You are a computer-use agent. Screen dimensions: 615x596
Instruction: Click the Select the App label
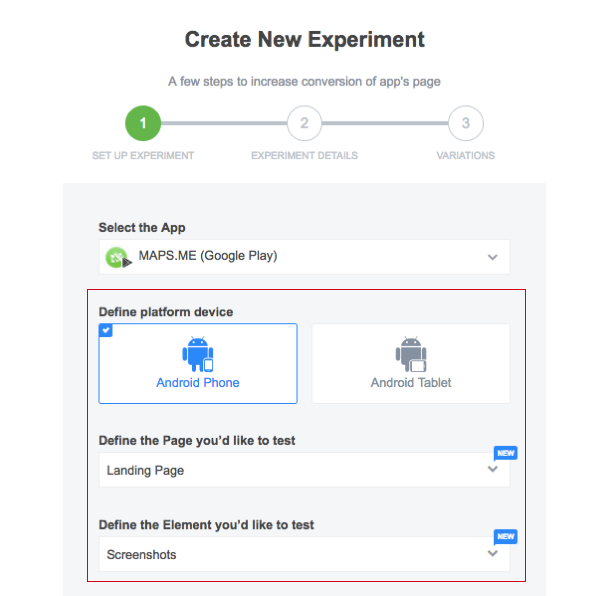(x=142, y=227)
